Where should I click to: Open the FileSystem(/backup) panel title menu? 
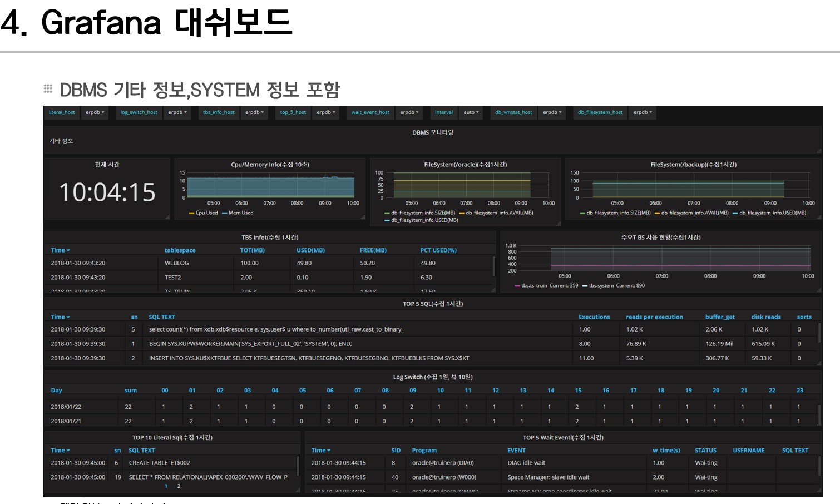[x=693, y=165]
